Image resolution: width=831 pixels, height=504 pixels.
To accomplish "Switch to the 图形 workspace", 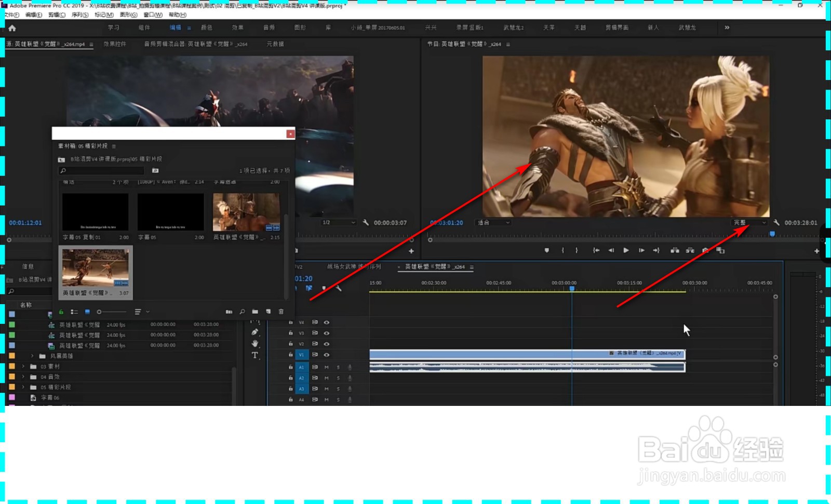I will coord(300,28).
